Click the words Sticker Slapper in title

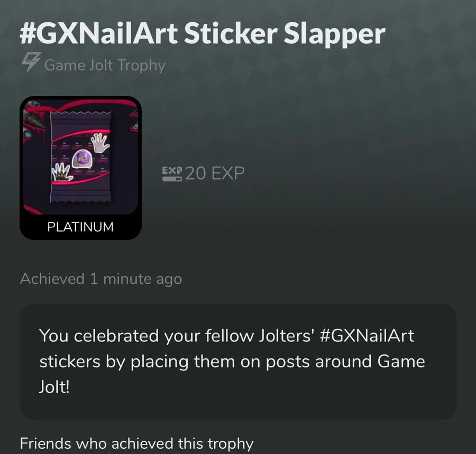pyautogui.click(x=285, y=34)
